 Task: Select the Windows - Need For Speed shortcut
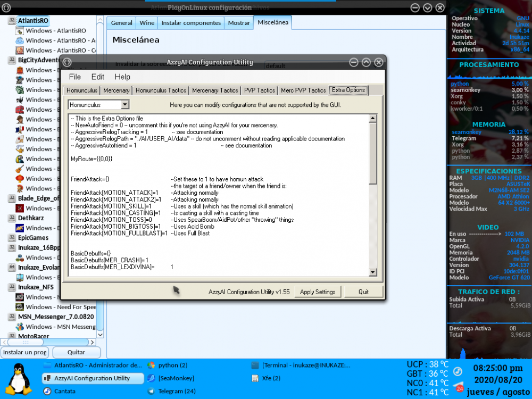pos(61,307)
